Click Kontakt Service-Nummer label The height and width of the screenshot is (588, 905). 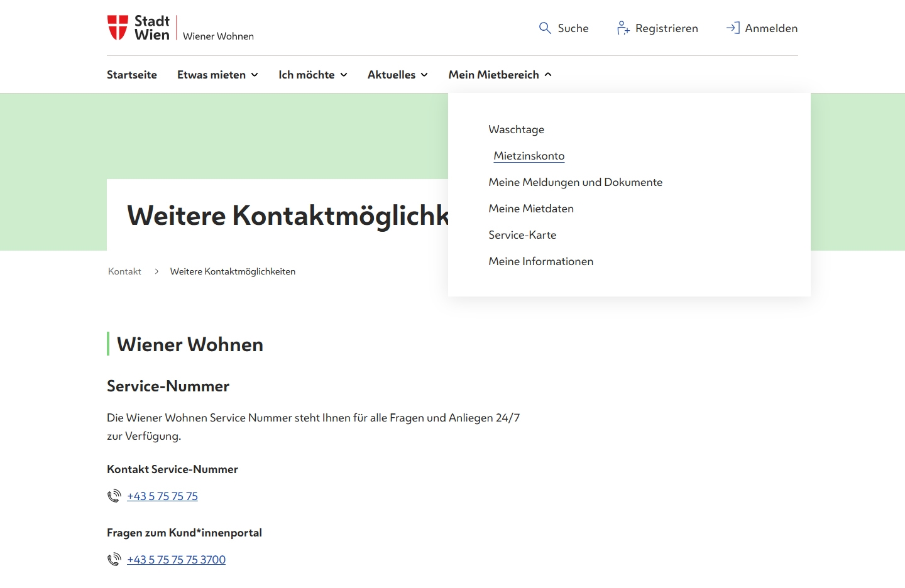click(172, 469)
